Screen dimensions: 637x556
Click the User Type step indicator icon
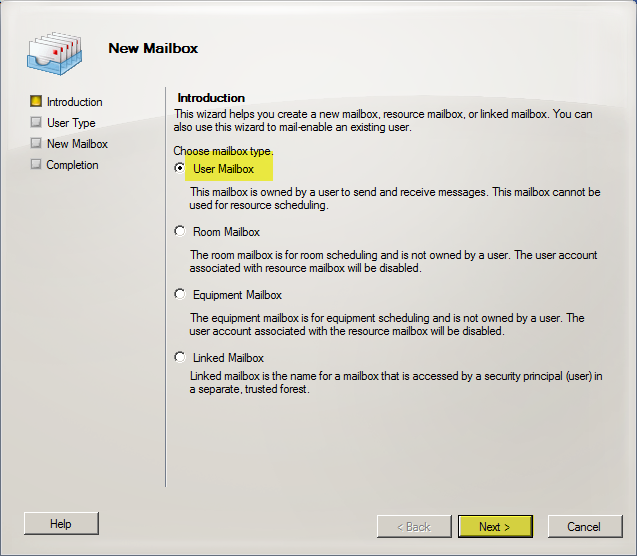coord(36,122)
